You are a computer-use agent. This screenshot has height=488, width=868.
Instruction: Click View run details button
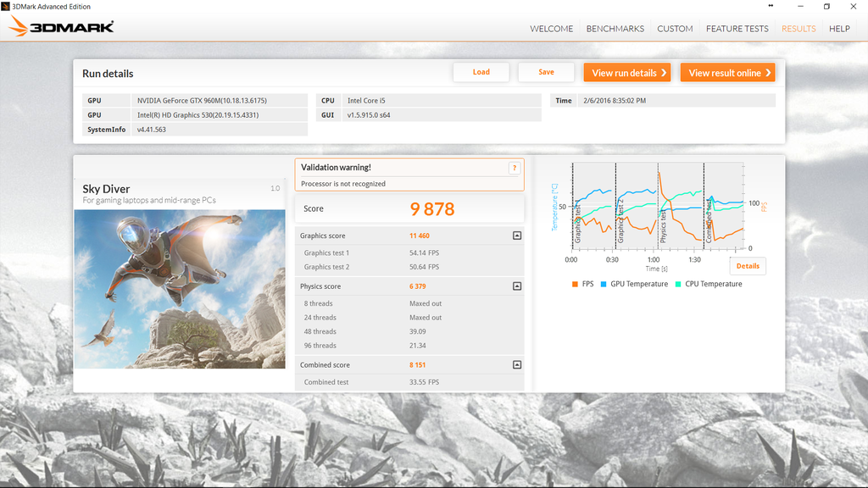click(x=627, y=73)
